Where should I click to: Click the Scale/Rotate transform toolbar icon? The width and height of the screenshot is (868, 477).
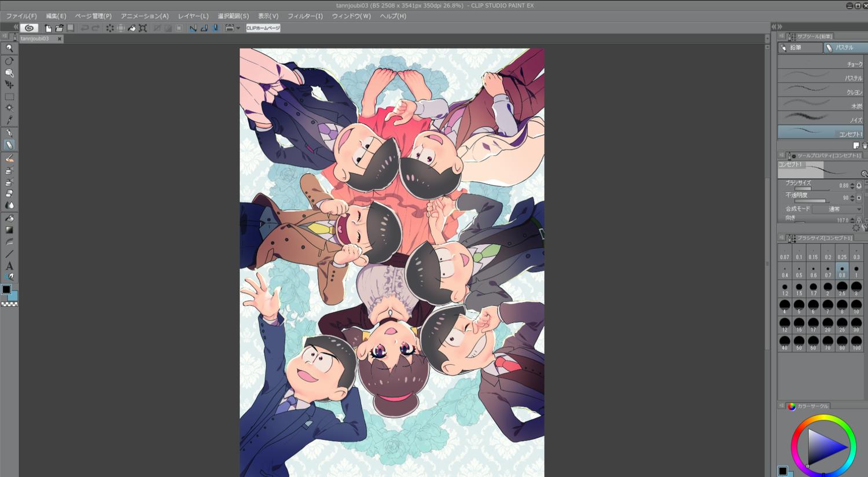click(x=142, y=28)
